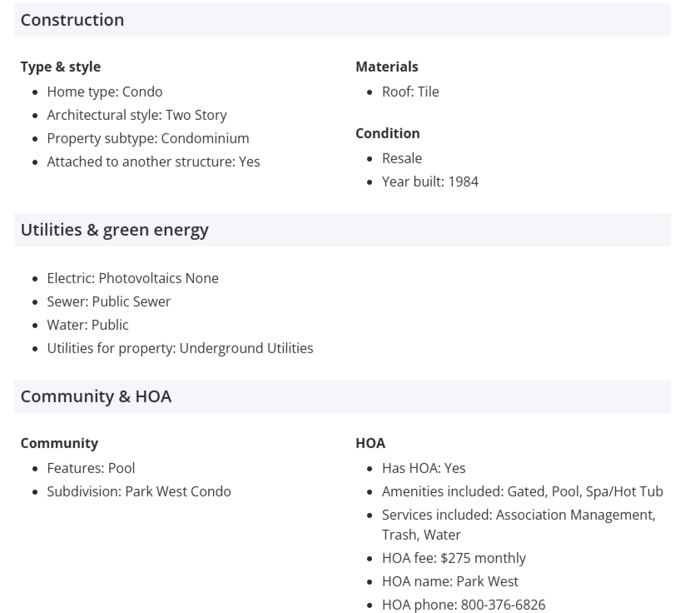Click the Architectural style: Two Story text

[x=137, y=115]
